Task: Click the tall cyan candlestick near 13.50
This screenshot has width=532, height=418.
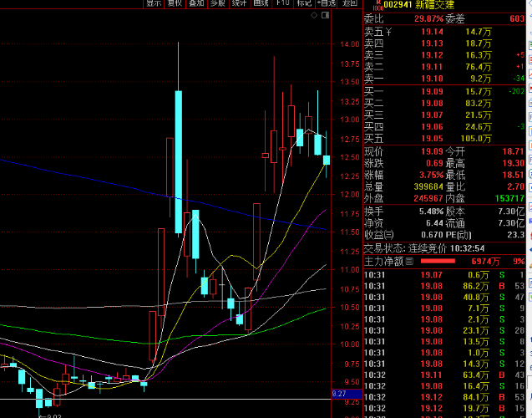Action: [x=178, y=161]
